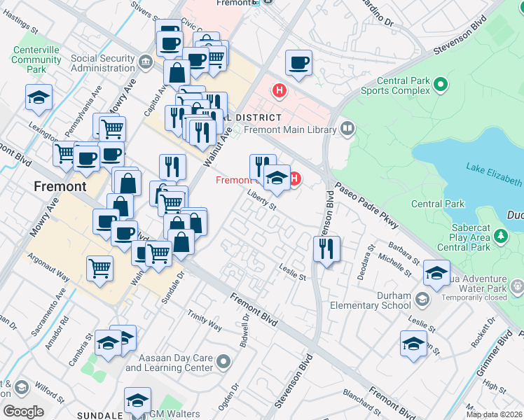Select the Aasaan Day Care pin

pyautogui.click(x=223, y=362)
